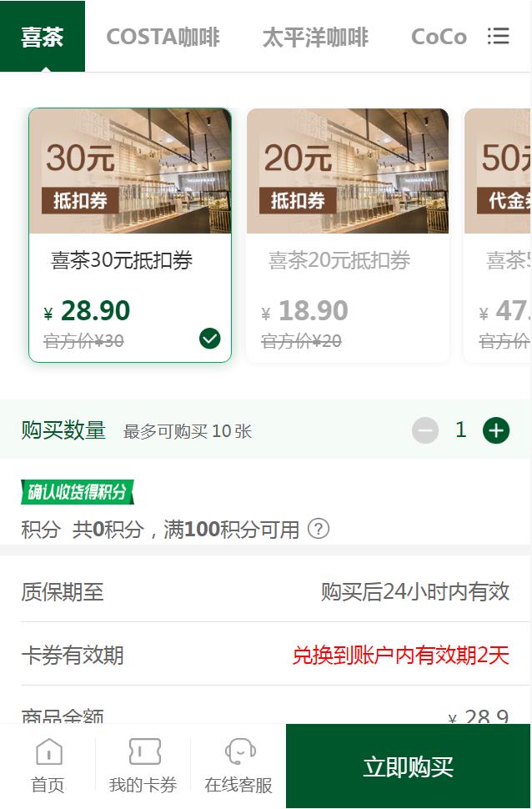
Task: Switch to 太平洋咖啡 tab
Action: pyautogui.click(x=315, y=38)
